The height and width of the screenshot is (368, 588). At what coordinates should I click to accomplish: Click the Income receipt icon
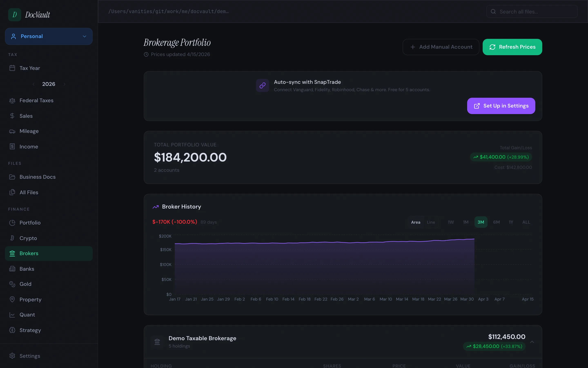coord(12,147)
